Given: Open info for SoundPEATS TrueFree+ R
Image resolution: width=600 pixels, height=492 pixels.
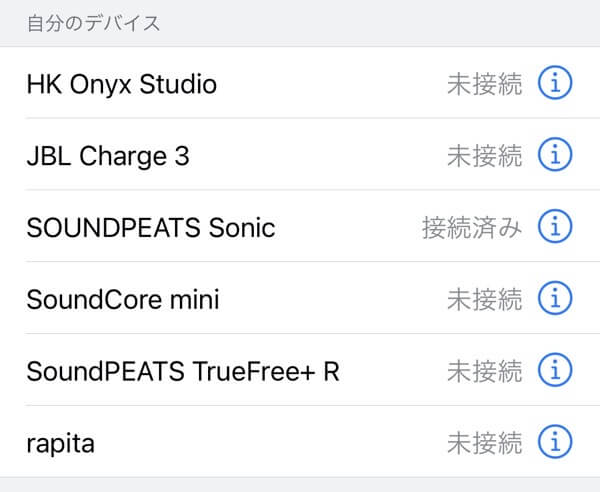Looking at the screenshot, I should pos(555,370).
